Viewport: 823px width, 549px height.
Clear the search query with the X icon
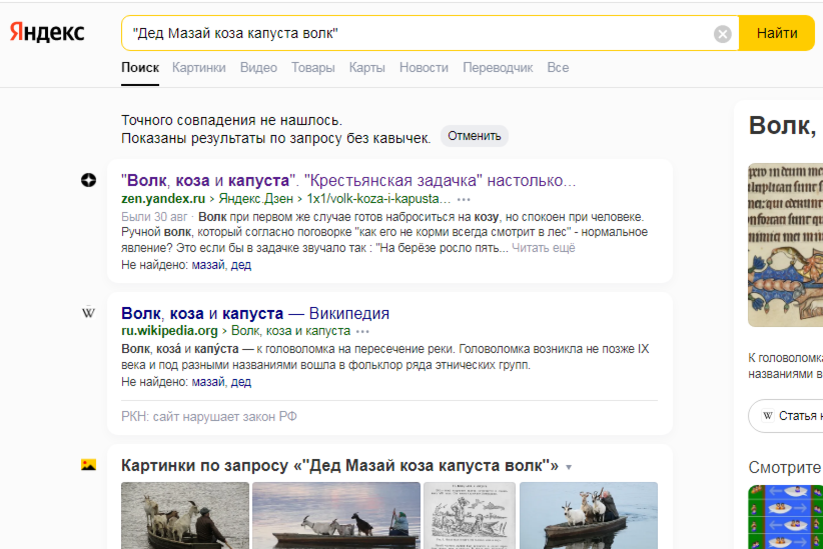[723, 34]
